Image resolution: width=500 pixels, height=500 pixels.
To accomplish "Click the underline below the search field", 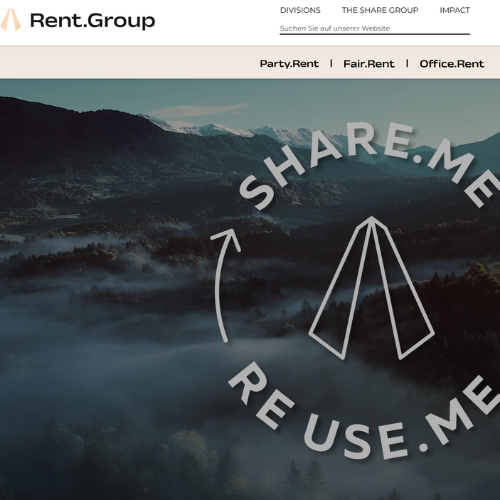I will pos(375,34).
